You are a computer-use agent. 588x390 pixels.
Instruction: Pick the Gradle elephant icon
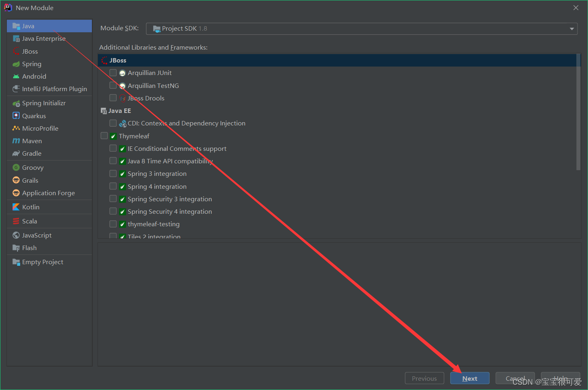click(16, 153)
